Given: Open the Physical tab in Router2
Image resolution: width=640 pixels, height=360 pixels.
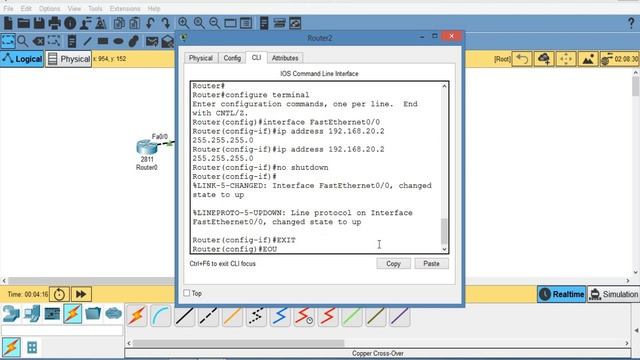Looking at the screenshot, I should pos(201,58).
